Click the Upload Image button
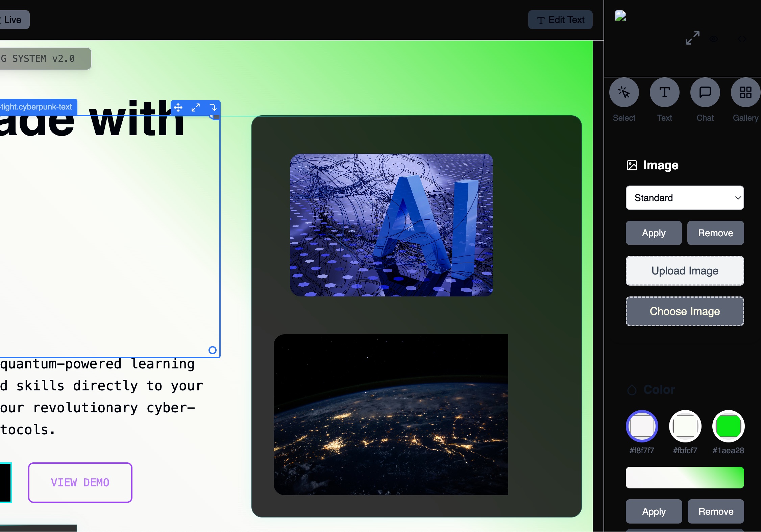Viewport: 761px width, 532px height. [685, 271]
